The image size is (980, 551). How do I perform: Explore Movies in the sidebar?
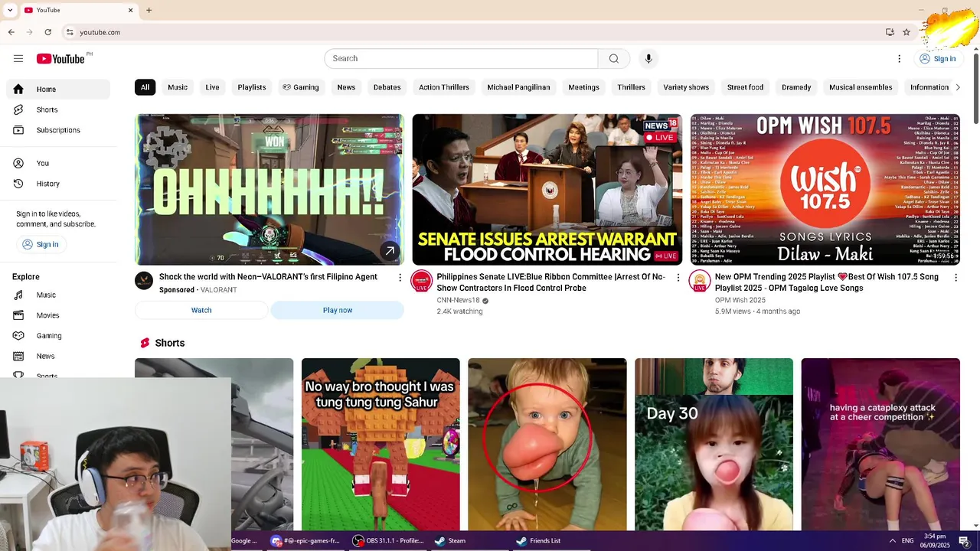pos(58,315)
